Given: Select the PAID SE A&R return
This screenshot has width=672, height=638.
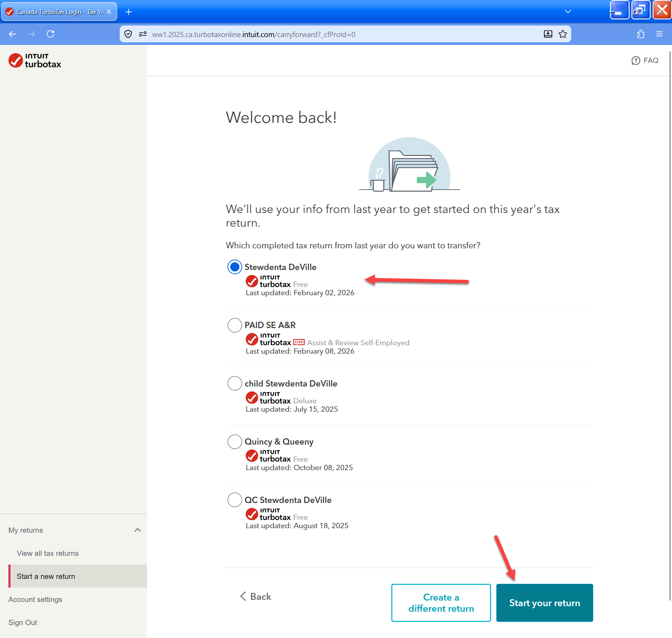Looking at the screenshot, I should click(x=234, y=325).
